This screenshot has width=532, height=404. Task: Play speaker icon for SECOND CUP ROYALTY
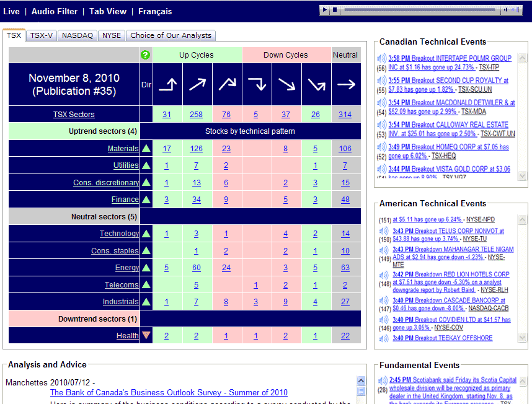(x=382, y=81)
